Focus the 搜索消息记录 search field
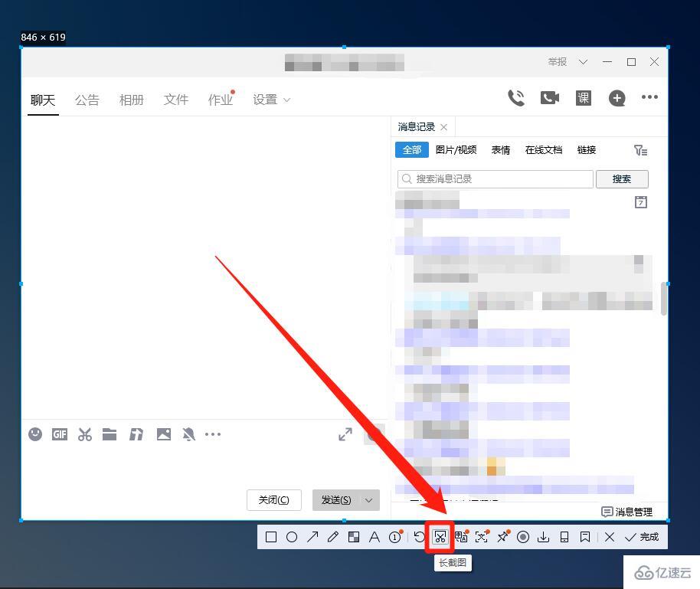The height and width of the screenshot is (589, 700). tap(495, 179)
